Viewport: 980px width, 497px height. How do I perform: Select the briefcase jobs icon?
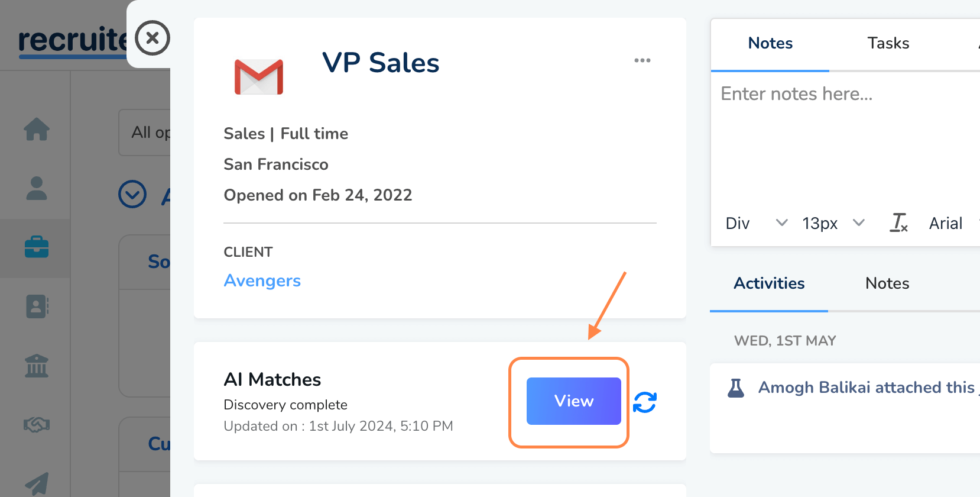pos(36,247)
